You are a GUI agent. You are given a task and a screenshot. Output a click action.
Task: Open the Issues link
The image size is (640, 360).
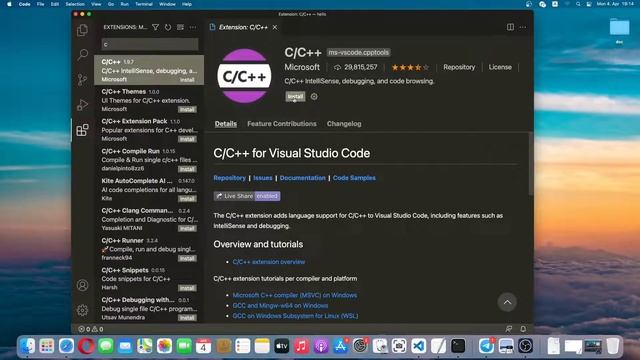(262, 178)
